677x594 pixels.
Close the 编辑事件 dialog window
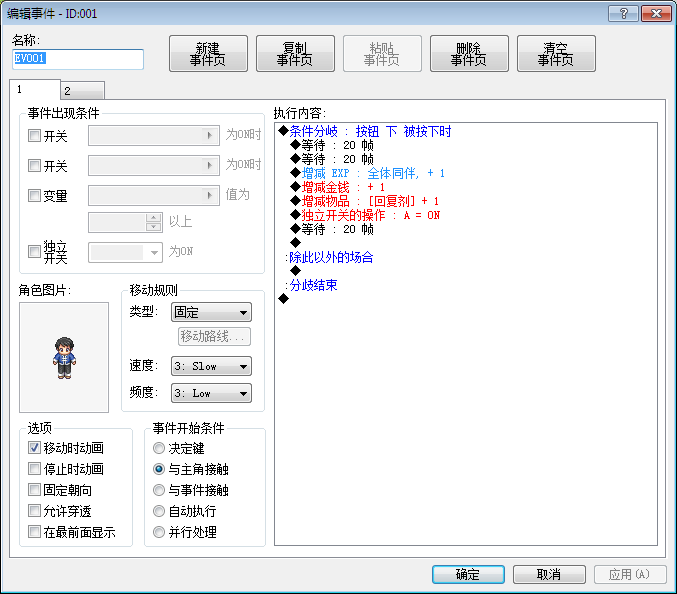tap(656, 13)
